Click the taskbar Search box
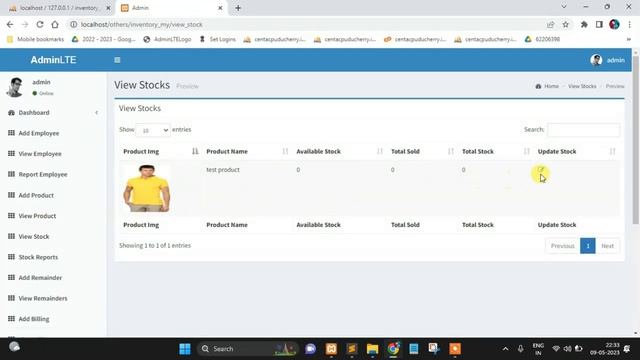Image resolution: width=640 pixels, height=360 pixels. point(248,349)
